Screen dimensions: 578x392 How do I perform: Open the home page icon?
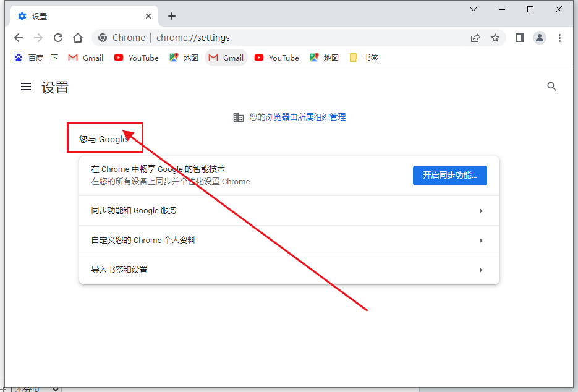[x=78, y=38]
